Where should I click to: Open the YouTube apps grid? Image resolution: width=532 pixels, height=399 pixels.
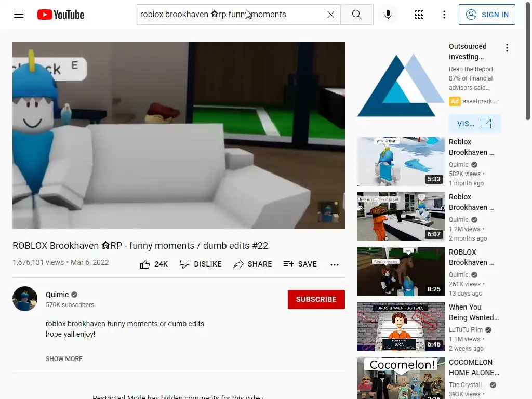pos(419,15)
